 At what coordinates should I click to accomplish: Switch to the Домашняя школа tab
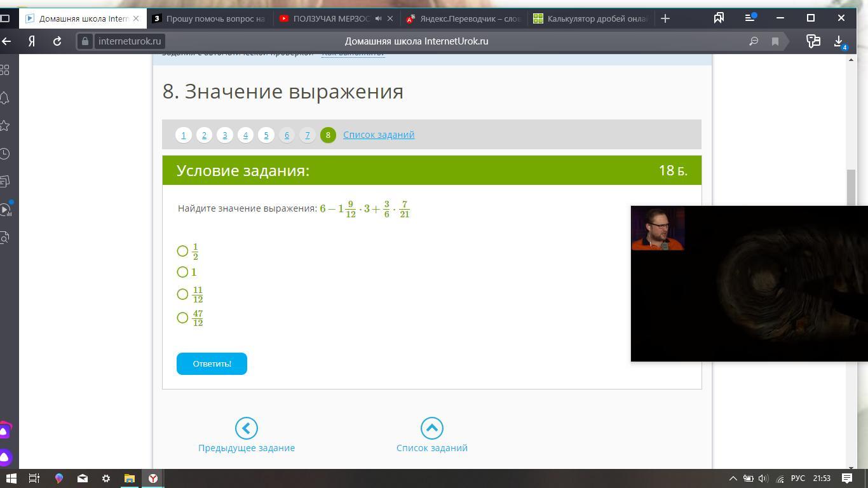coord(83,18)
